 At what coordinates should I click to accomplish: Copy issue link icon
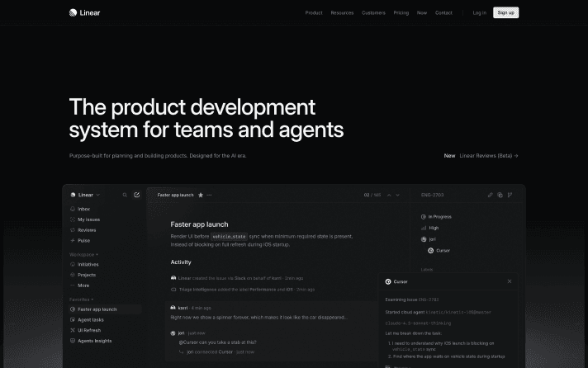point(490,195)
